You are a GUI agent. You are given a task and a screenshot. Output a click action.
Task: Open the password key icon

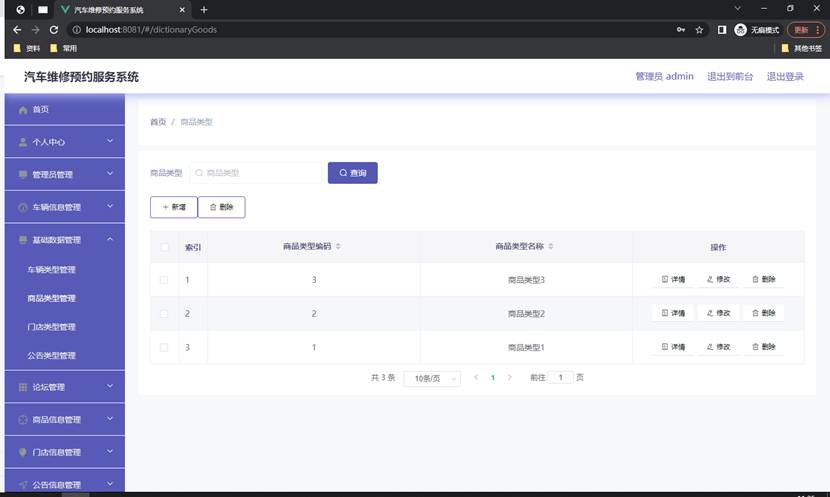tap(681, 30)
